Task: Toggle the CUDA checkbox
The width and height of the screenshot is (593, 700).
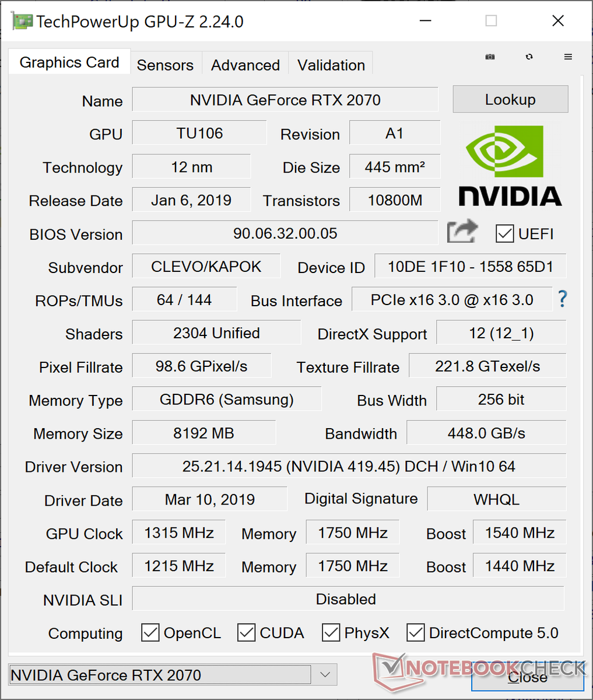Action: (x=246, y=633)
